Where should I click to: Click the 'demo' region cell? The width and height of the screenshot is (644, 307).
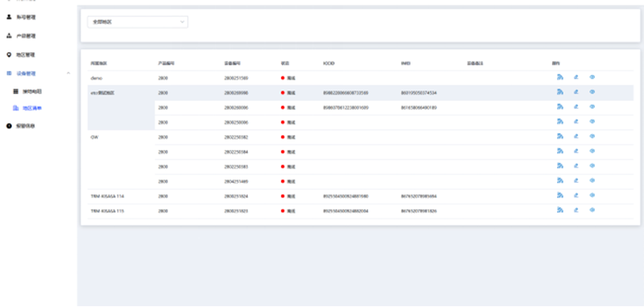click(97, 77)
